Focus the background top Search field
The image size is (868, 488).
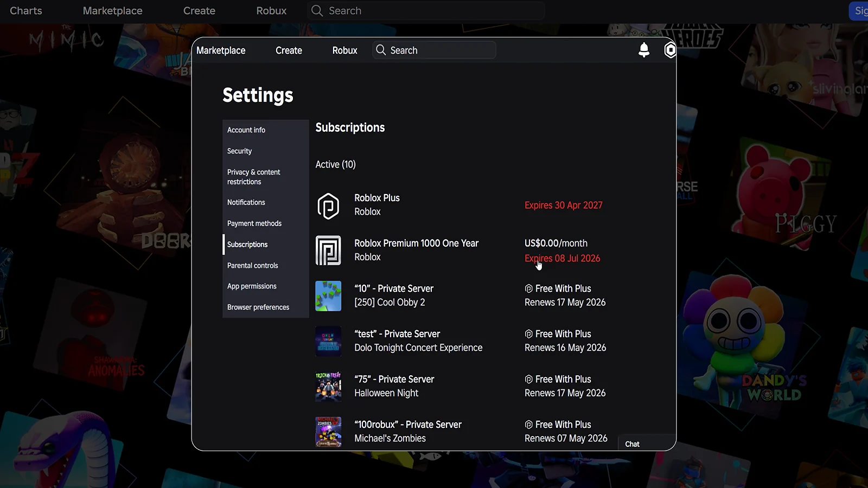pyautogui.click(x=426, y=11)
